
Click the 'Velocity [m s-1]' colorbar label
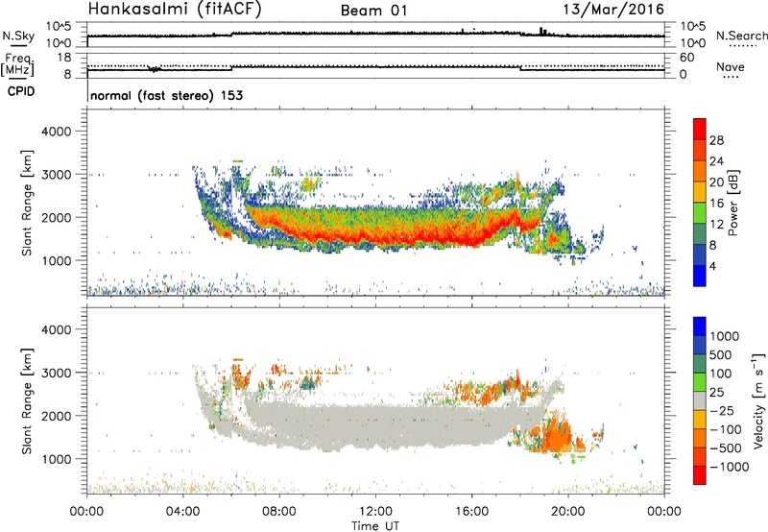758,400
